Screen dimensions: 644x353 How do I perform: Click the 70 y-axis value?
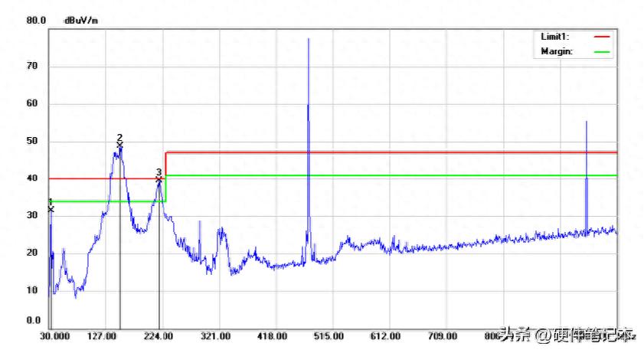(x=32, y=66)
